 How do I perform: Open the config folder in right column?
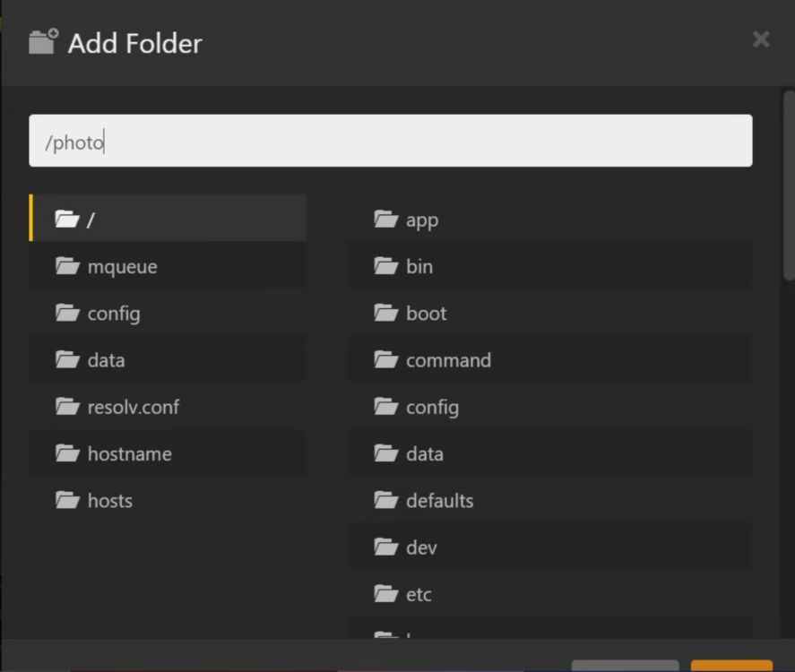549,406
